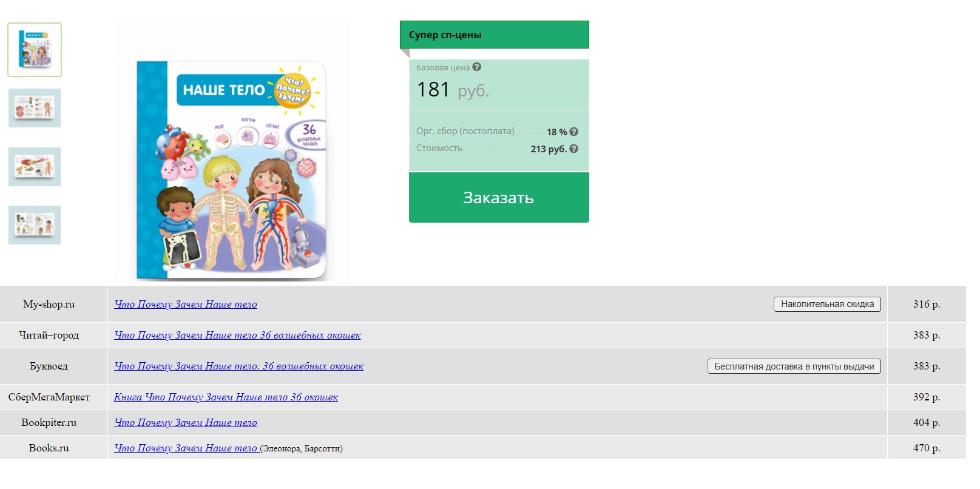
Task: Open the СберМегаМаркет book link
Action: click(x=226, y=397)
